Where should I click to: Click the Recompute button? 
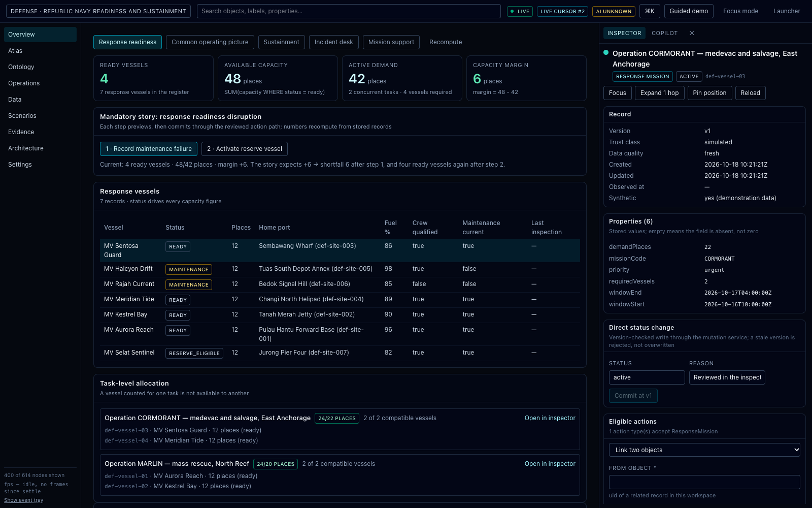[x=446, y=42]
